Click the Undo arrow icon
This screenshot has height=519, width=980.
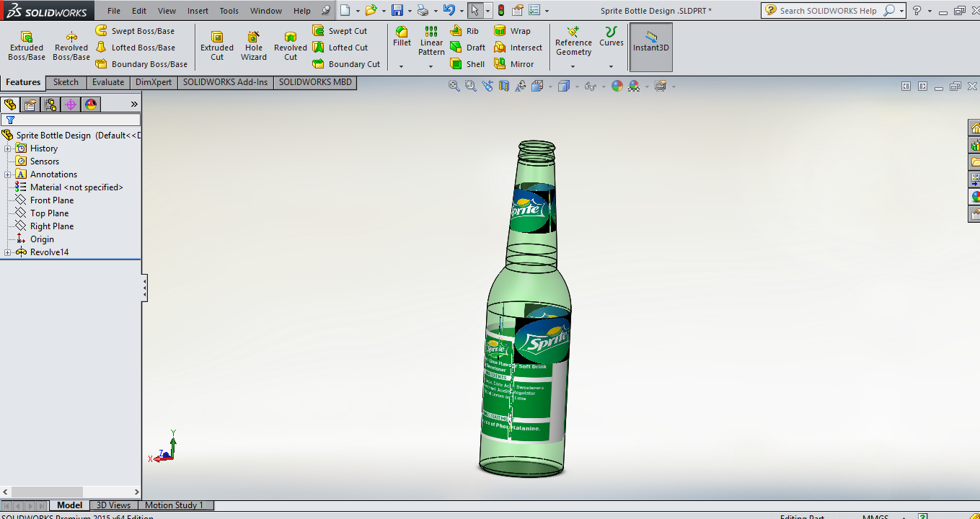[449, 10]
